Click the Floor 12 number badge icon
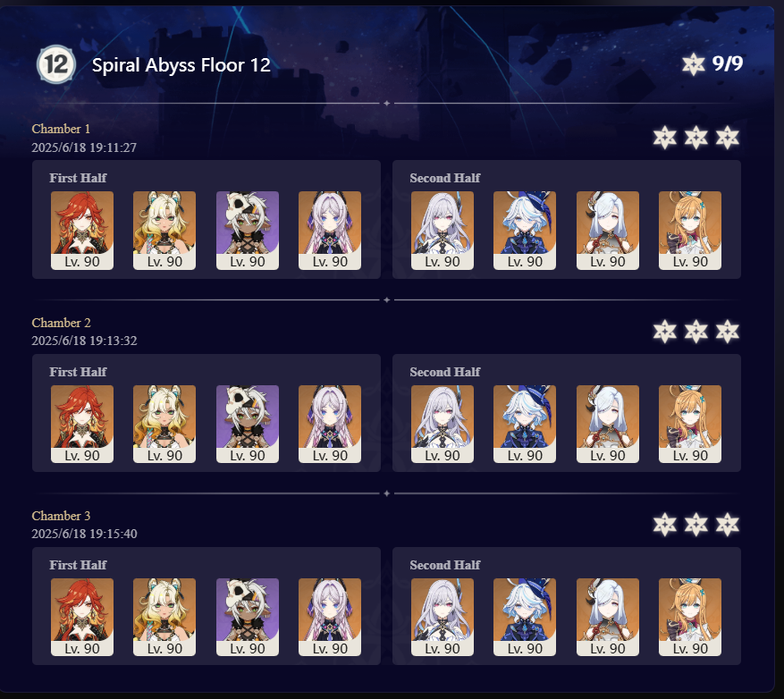This screenshot has height=699, width=784. click(x=56, y=64)
